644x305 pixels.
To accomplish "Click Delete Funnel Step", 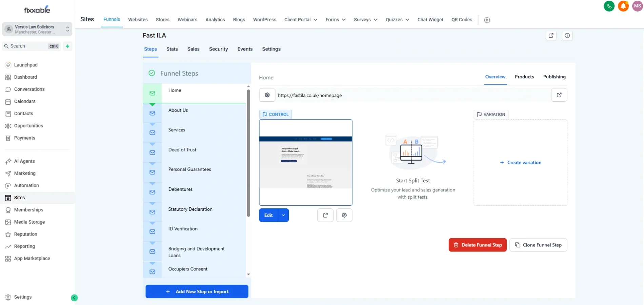I will click(x=478, y=245).
